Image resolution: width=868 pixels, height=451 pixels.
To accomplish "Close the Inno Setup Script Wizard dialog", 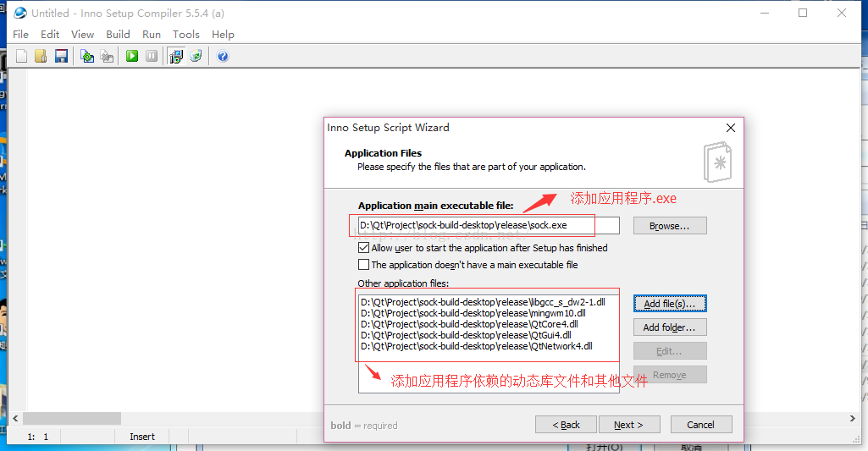I will click(x=731, y=128).
